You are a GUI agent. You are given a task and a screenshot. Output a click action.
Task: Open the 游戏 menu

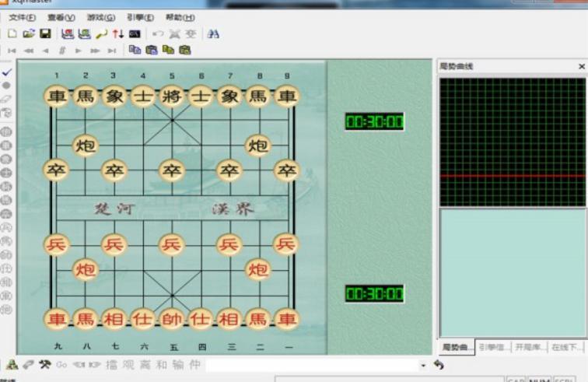[x=100, y=17]
